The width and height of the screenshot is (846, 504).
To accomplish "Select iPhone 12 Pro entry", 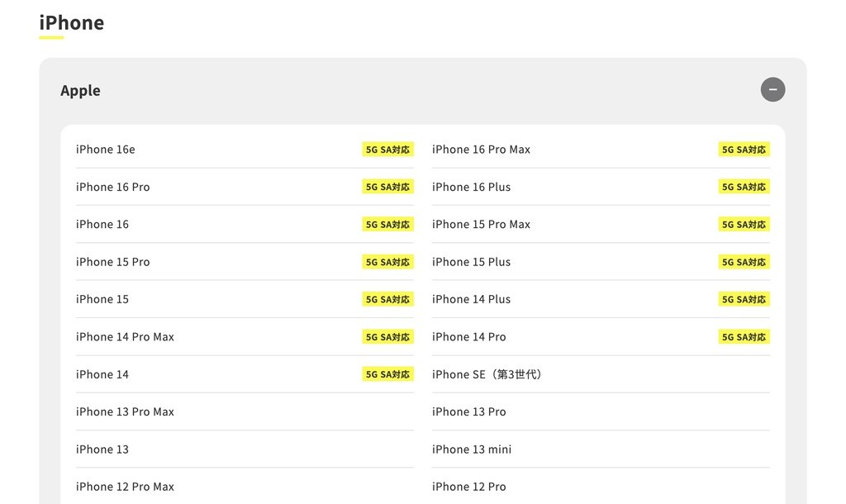I will 601,487.
